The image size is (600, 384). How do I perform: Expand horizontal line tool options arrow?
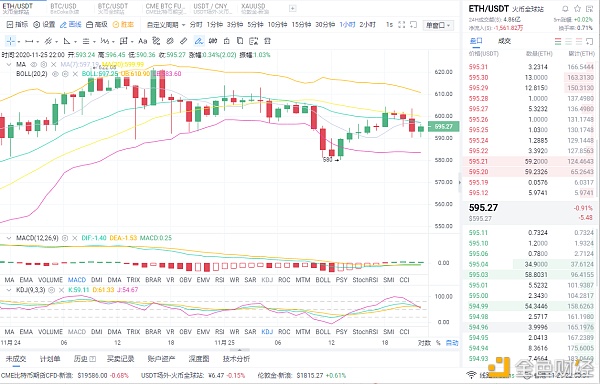(38, 41)
